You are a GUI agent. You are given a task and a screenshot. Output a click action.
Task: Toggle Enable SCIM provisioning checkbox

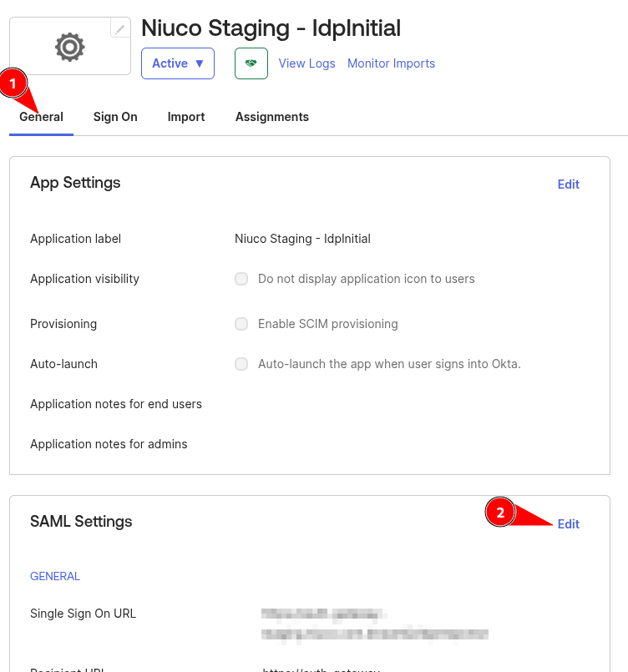coord(241,324)
